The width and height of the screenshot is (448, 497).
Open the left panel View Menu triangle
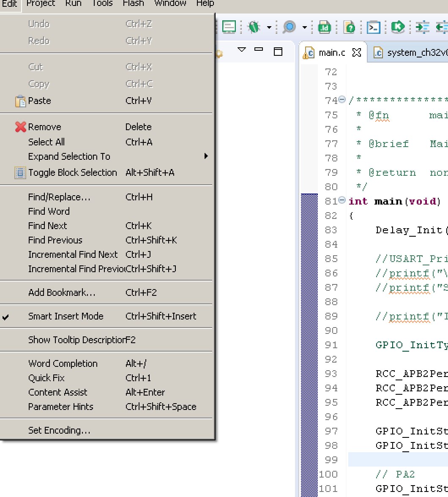tap(242, 49)
